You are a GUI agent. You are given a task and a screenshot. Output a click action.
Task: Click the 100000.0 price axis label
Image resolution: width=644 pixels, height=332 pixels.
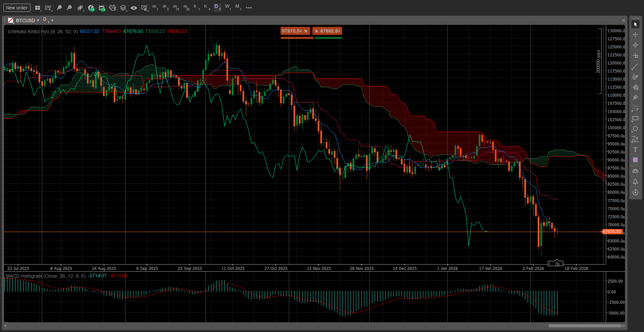(616, 128)
